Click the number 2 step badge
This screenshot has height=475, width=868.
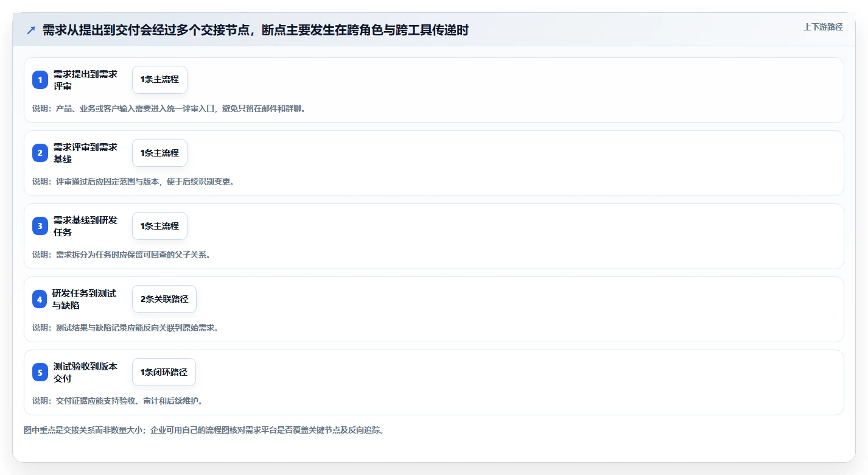[x=40, y=153]
